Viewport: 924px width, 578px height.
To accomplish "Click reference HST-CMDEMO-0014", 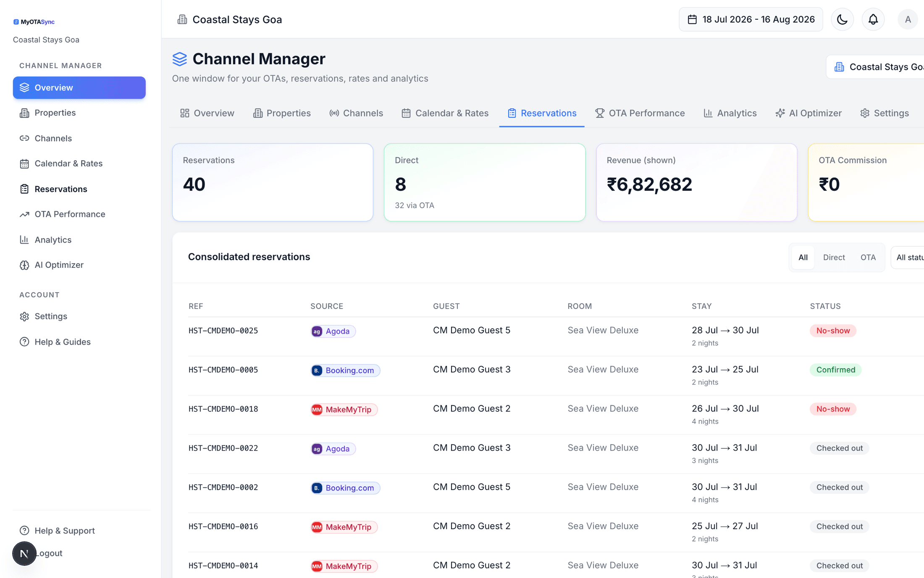I will [223, 565].
